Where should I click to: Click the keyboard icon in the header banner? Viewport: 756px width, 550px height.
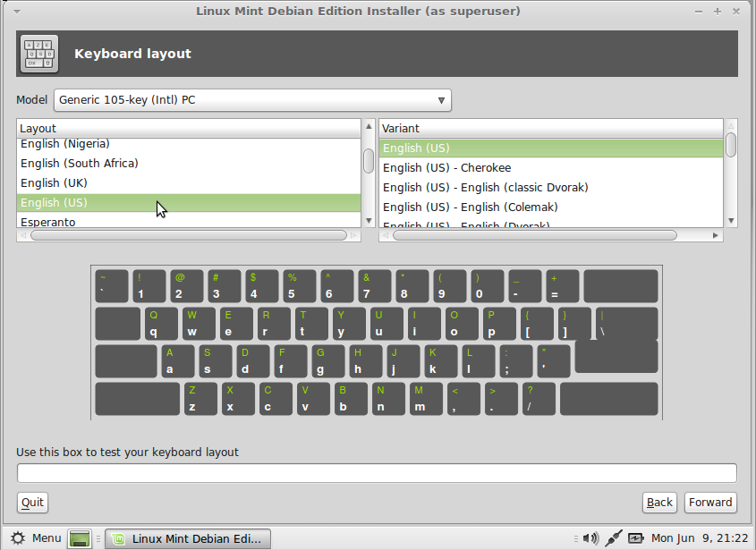click(x=38, y=53)
